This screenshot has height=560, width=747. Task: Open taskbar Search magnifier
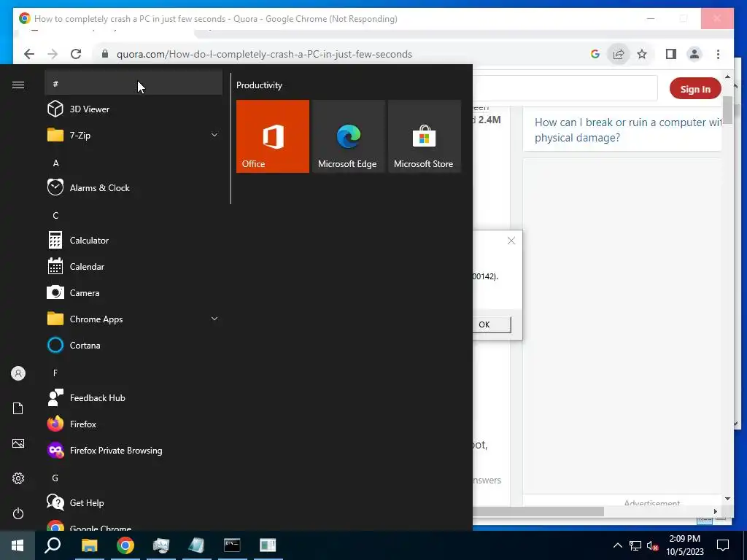coord(53,545)
